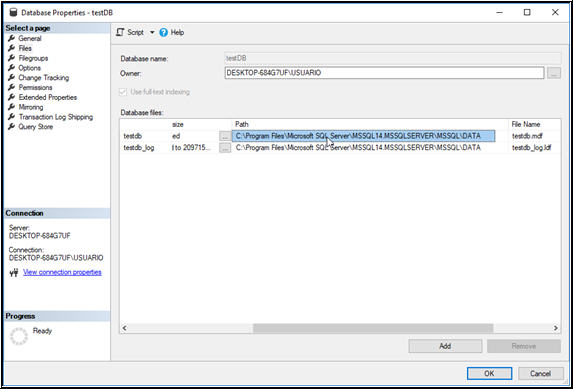Viewport: 573px width, 389px height.
Task: Select the testdb_log logical name cell
Action: pos(138,148)
